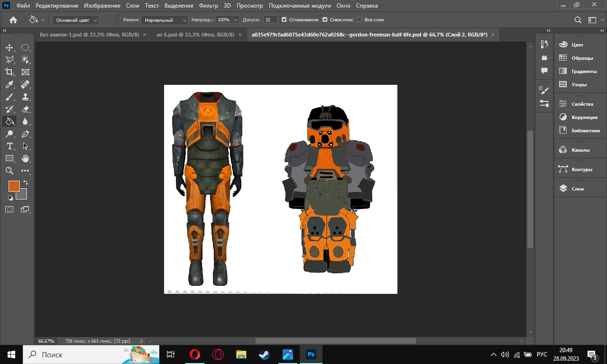Viewport: 607px width, 364px height.
Task: Select the Hand tool
Action: pos(25,158)
